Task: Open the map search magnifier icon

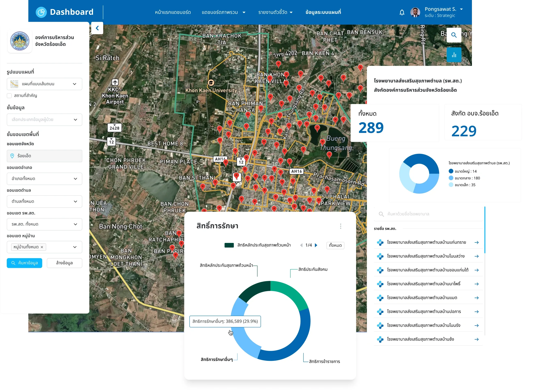Action: click(454, 35)
